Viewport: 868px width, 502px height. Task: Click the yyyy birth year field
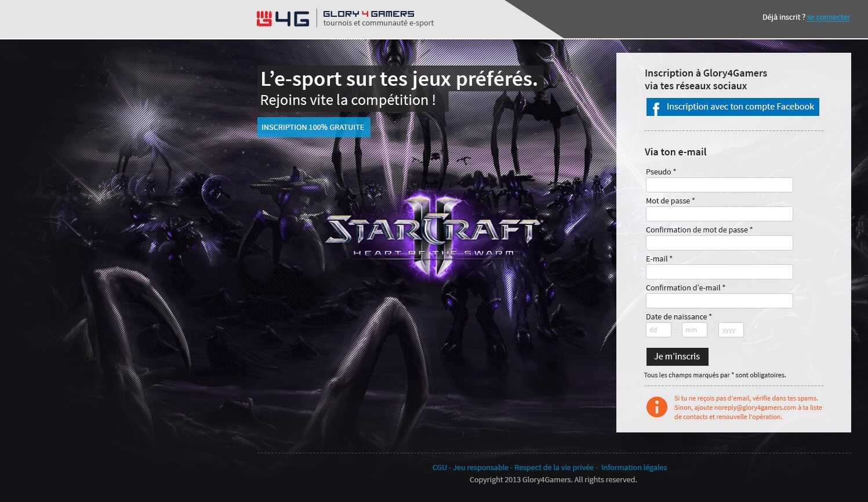tap(731, 330)
